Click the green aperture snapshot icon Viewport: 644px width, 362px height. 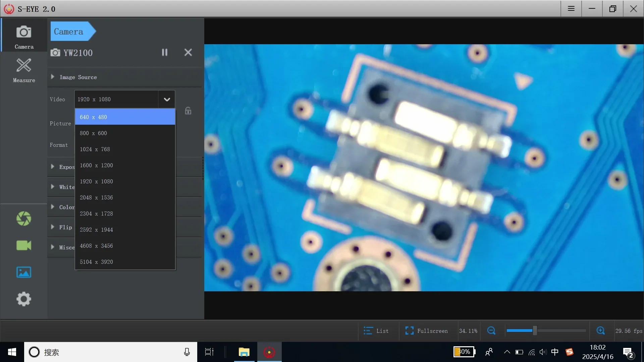pos(24,219)
